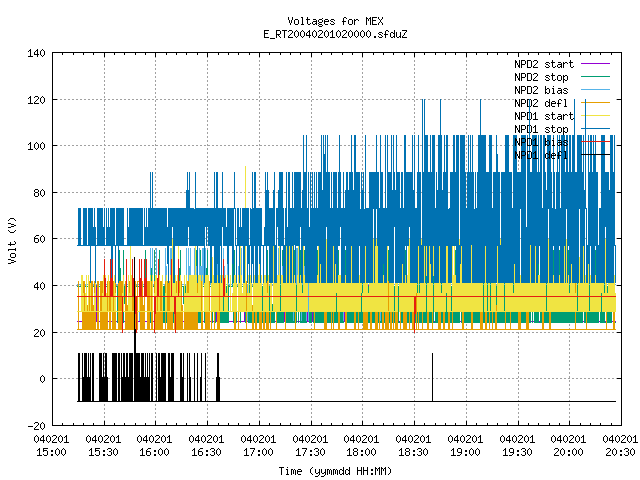This screenshot has height=480, width=640.
Task: Click the 'NPD1 start' legend label
Action: pos(544,116)
